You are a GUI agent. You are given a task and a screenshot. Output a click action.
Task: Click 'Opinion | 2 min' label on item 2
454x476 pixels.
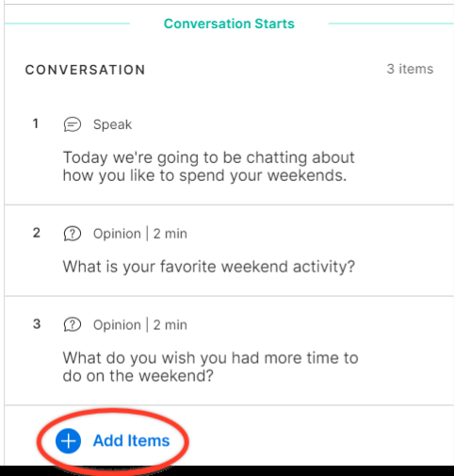140,234
